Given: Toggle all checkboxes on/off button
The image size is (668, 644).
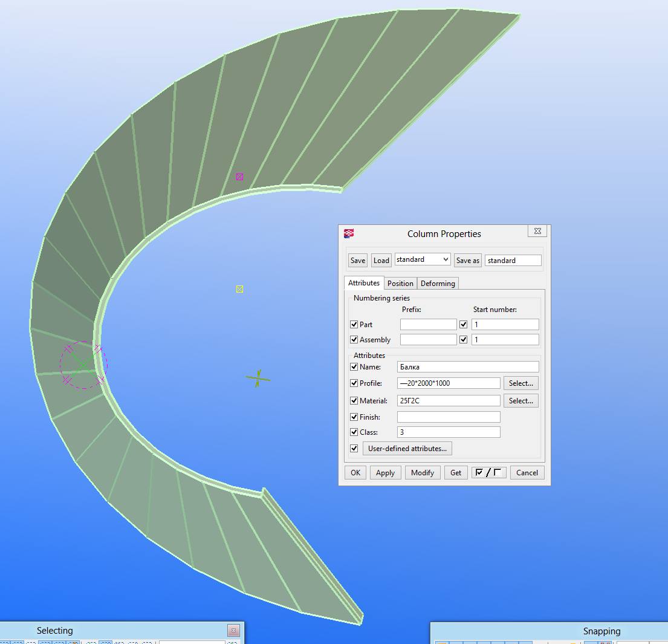Looking at the screenshot, I should click(x=488, y=472).
